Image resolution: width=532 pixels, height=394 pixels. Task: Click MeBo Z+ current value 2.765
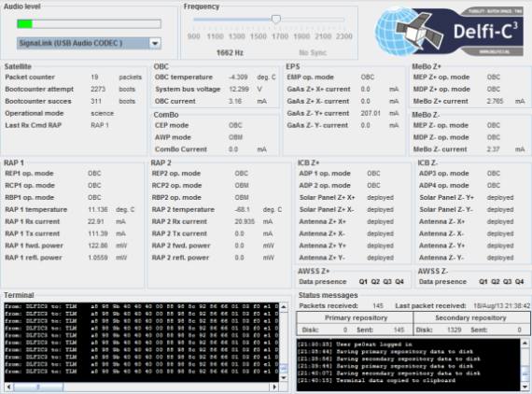495,101
